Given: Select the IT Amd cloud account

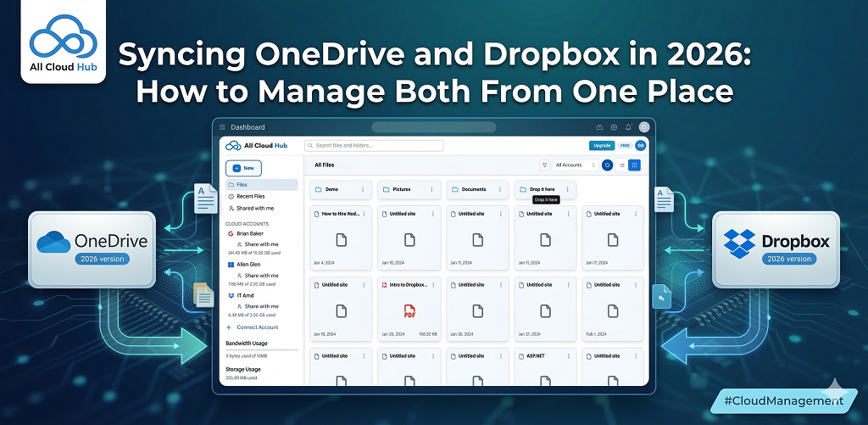Looking at the screenshot, I should [x=244, y=296].
